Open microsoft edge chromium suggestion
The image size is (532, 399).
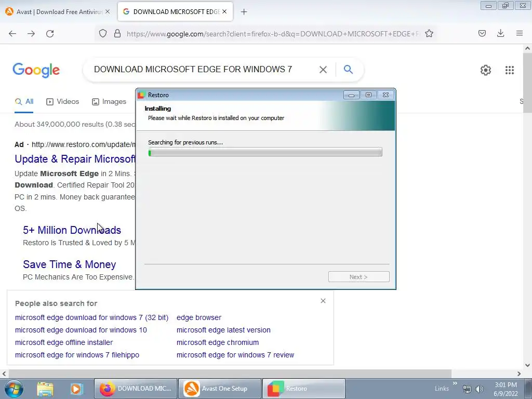pyautogui.click(x=218, y=342)
